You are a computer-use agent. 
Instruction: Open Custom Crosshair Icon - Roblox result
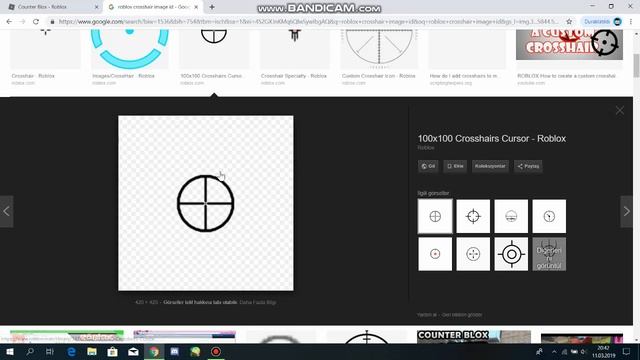point(379,57)
